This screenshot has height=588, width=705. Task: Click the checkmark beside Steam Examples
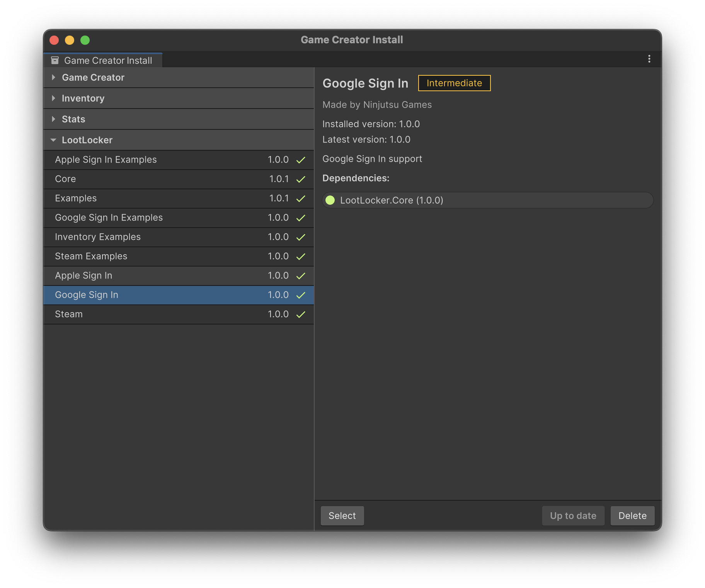tap(300, 257)
